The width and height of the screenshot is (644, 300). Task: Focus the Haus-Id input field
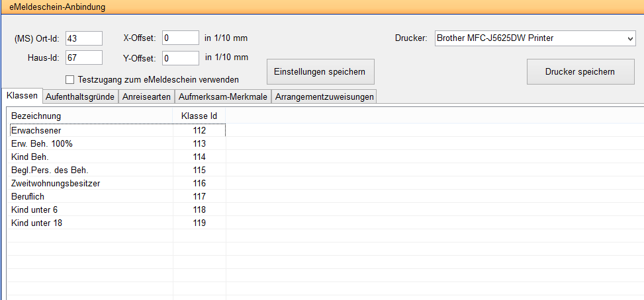click(x=83, y=57)
